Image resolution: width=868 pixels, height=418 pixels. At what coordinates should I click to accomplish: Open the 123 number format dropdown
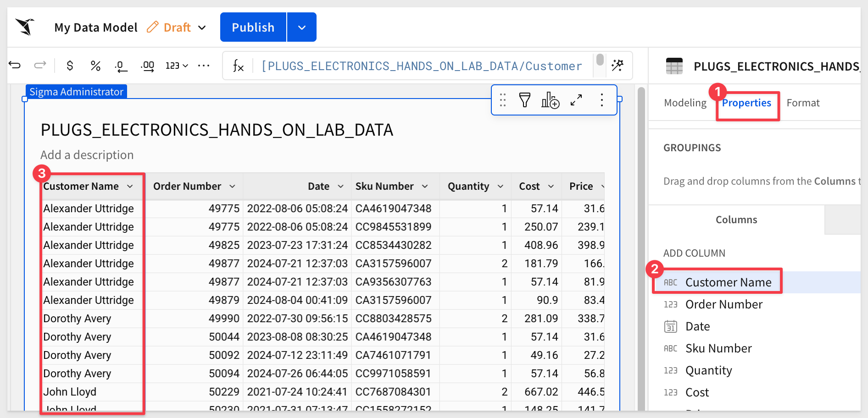coord(177,66)
